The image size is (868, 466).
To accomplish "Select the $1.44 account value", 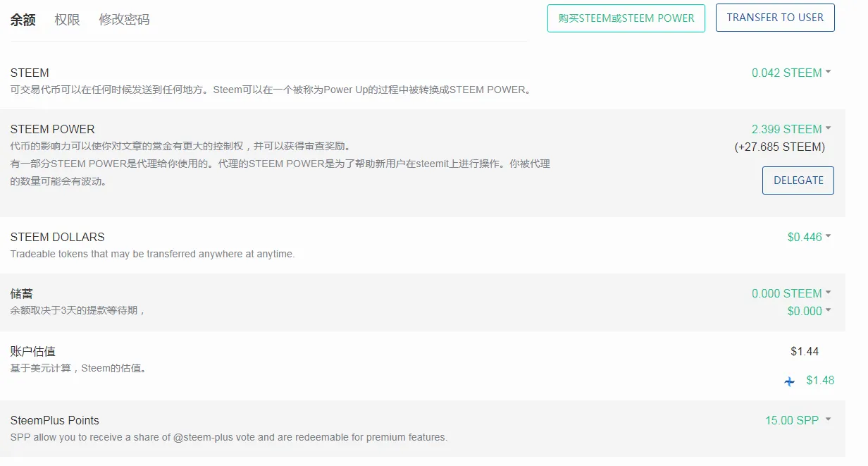I will (805, 351).
